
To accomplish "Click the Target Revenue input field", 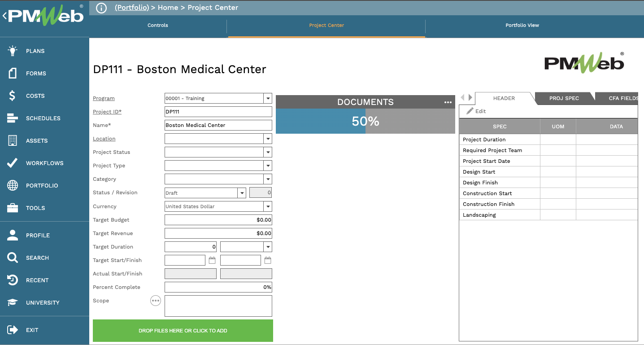I will (218, 233).
